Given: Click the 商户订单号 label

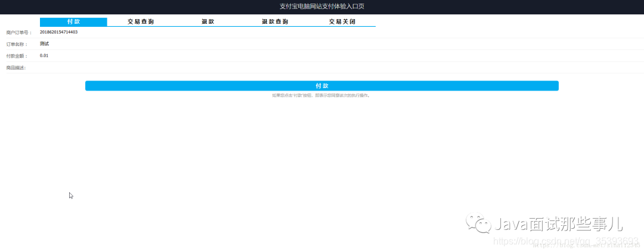Looking at the screenshot, I should pos(19,32).
